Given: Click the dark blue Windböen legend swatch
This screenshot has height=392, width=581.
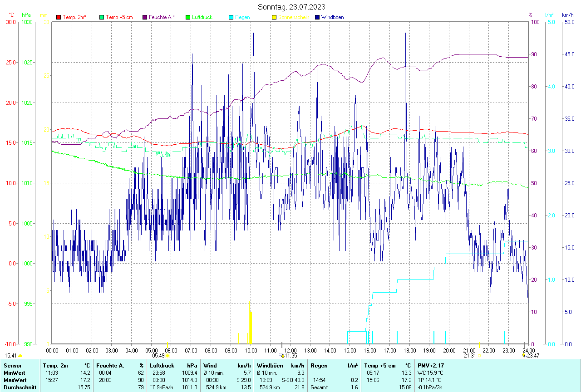Looking at the screenshot, I should pyautogui.click(x=317, y=17).
